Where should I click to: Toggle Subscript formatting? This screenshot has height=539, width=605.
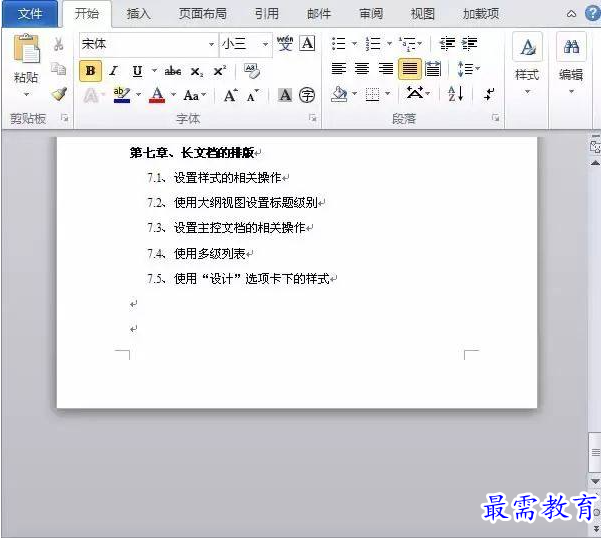click(x=197, y=72)
